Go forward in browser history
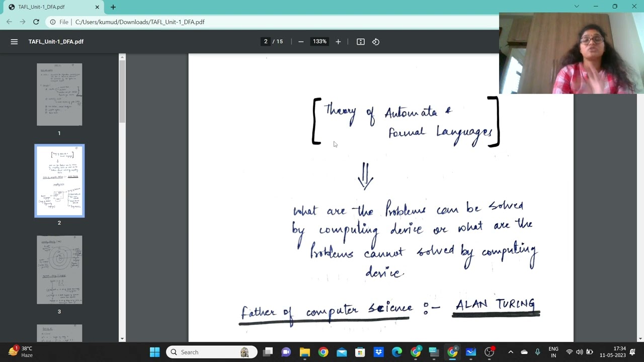Screen dimensions: 644x362 (23, 22)
